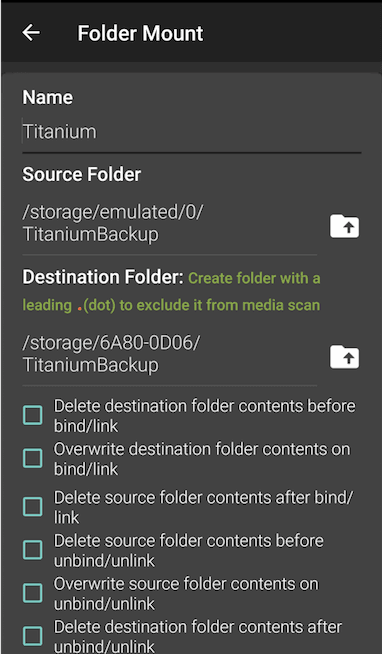Click the green leading dot hint text
The height and width of the screenshot is (654, 382).
coord(171,292)
